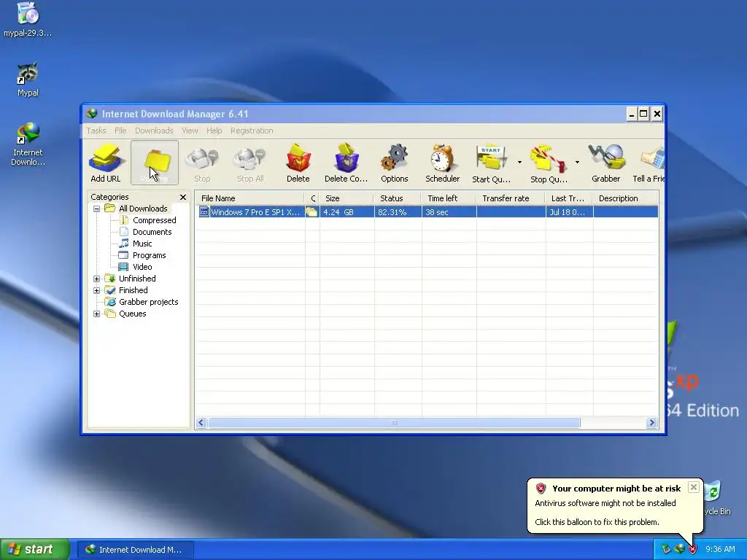Sort by the Size column header
Image resolution: width=747 pixels, height=560 pixels.
tap(347, 198)
